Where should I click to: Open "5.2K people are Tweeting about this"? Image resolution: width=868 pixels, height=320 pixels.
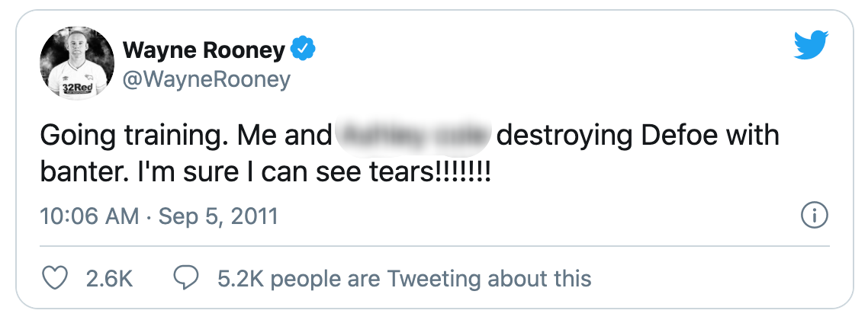click(404, 279)
